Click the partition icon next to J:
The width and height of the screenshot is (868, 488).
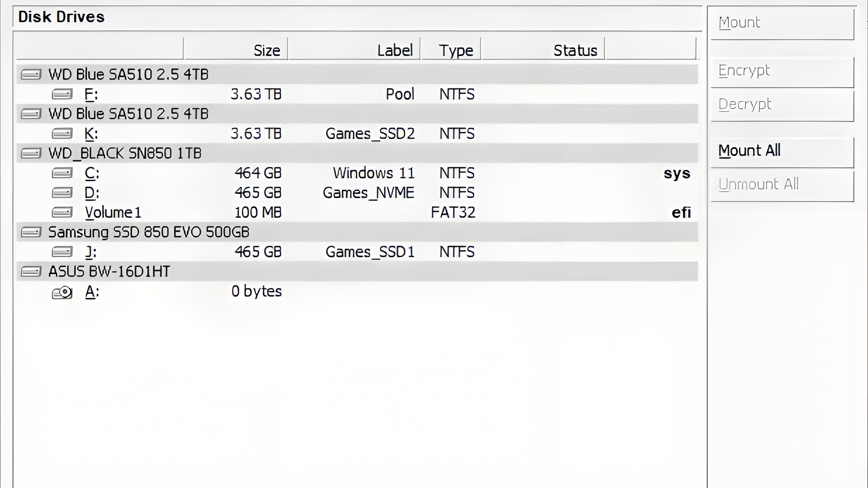coord(62,252)
